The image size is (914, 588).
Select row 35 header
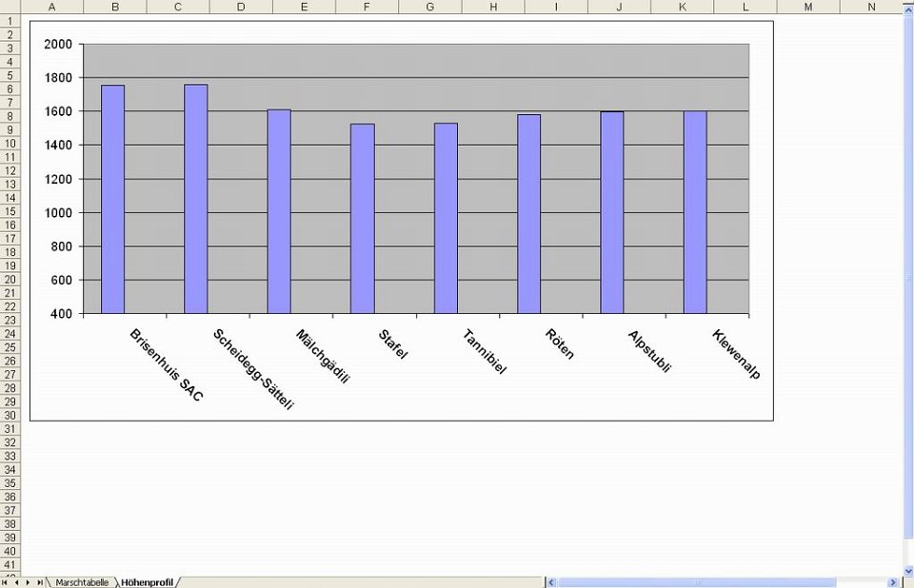point(10,483)
